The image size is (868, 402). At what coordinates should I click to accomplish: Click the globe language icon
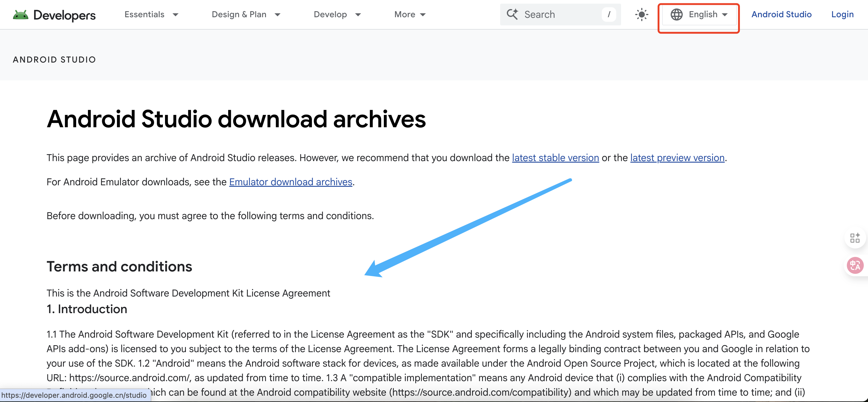tap(676, 15)
